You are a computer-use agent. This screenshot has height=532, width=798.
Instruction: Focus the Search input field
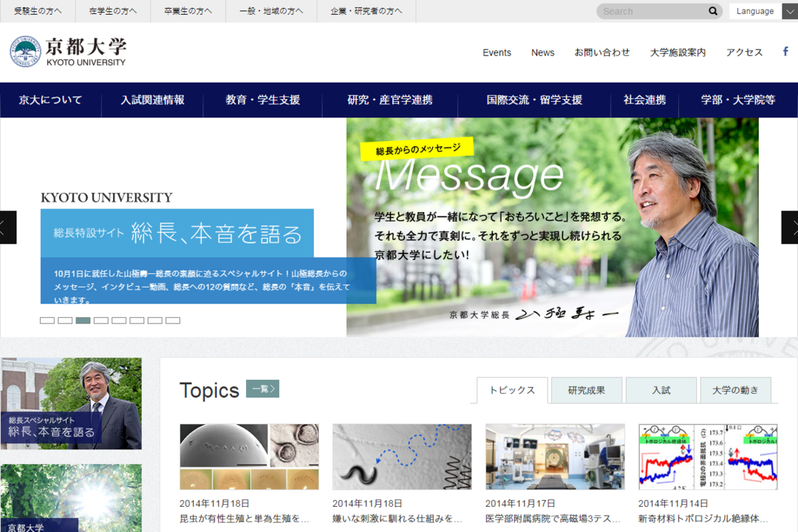coord(653,11)
